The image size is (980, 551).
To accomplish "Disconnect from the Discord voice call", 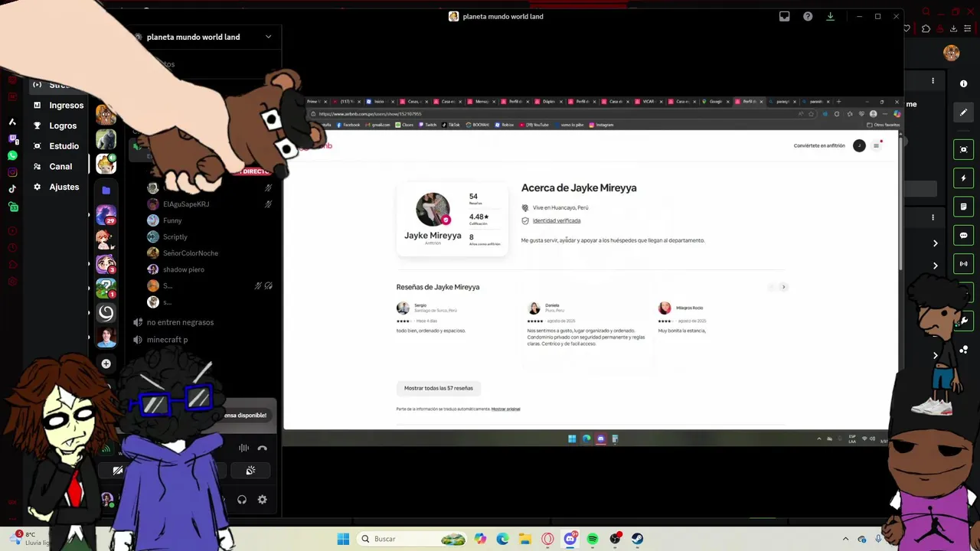I will click(262, 448).
